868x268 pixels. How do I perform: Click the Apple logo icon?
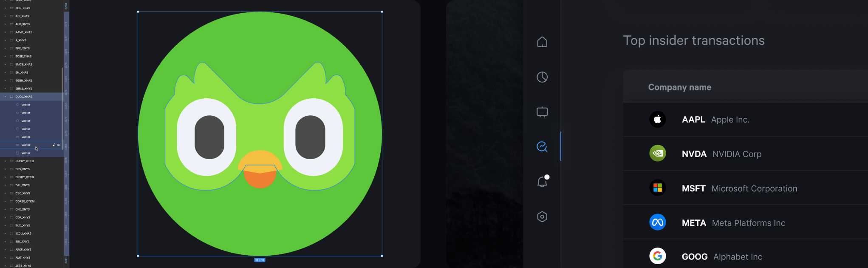[x=658, y=120]
